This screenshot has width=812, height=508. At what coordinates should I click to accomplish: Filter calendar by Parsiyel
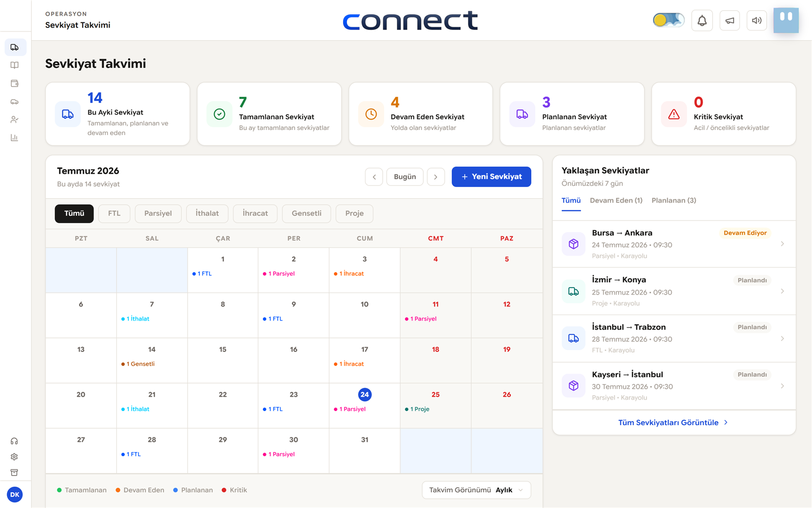coord(158,213)
